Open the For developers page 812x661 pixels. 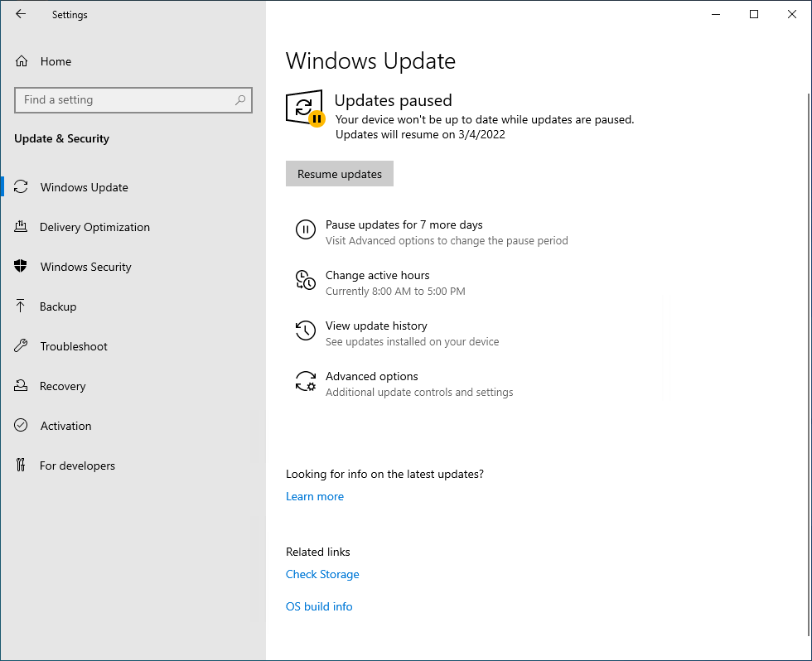(x=77, y=466)
